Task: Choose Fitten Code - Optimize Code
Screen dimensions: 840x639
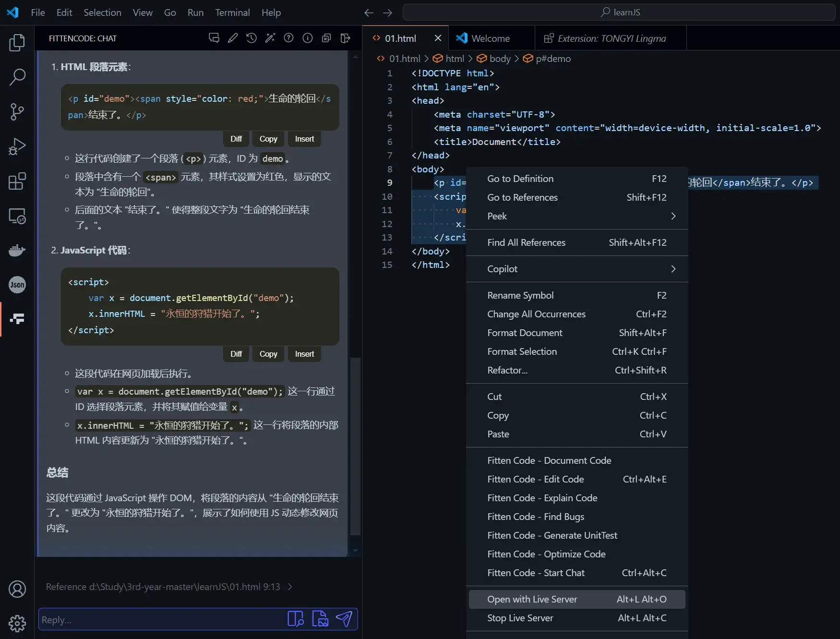Action: click(577, 554)
